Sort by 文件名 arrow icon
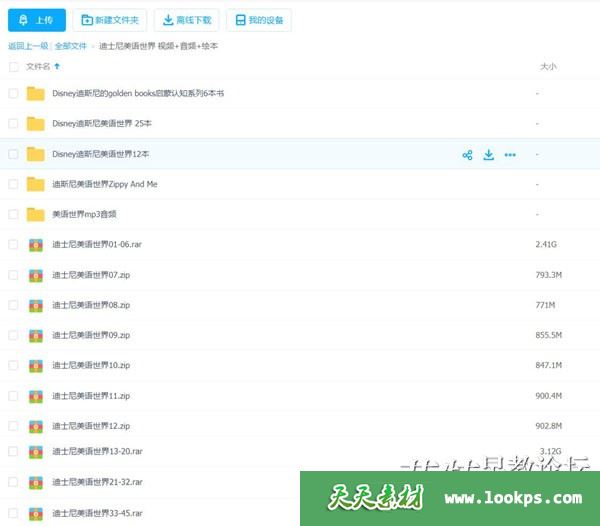This screenshot has height=526, width=600. [x=57, y=66]
